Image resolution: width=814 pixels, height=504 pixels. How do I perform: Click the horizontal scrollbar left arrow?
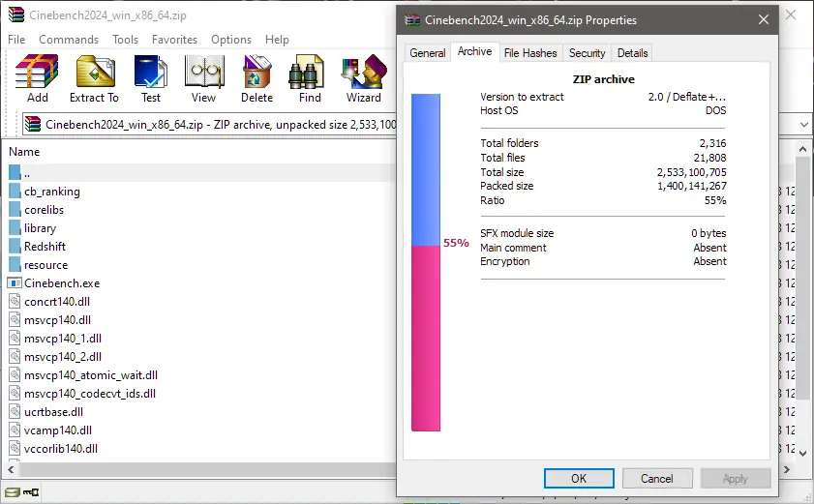[11, 470]
